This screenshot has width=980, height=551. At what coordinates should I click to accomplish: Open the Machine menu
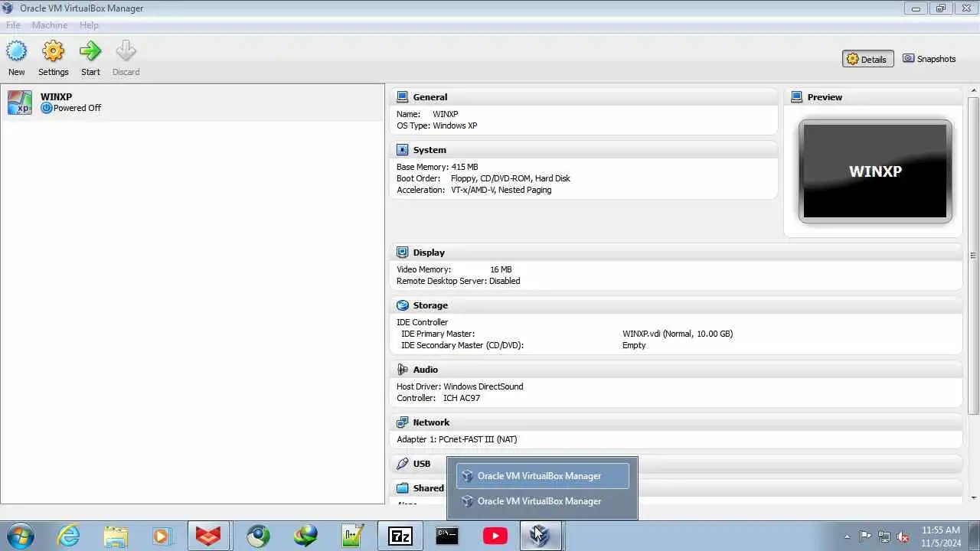tap(50, 25)
